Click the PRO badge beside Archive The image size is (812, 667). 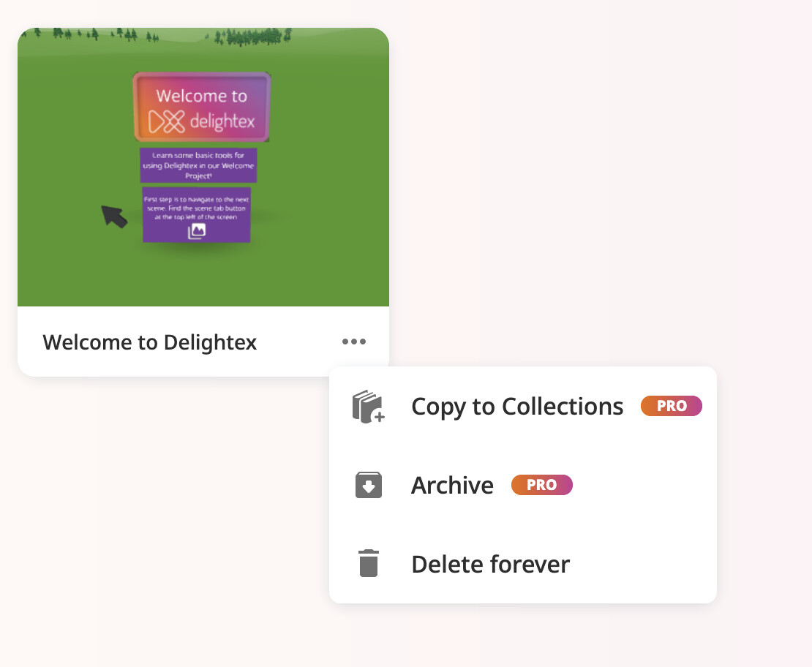coord(541,485)
